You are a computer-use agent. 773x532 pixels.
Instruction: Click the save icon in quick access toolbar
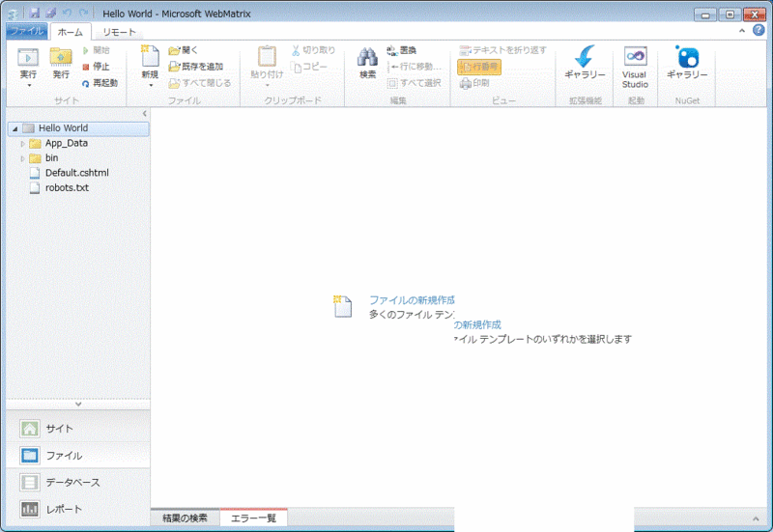point(34,14)
